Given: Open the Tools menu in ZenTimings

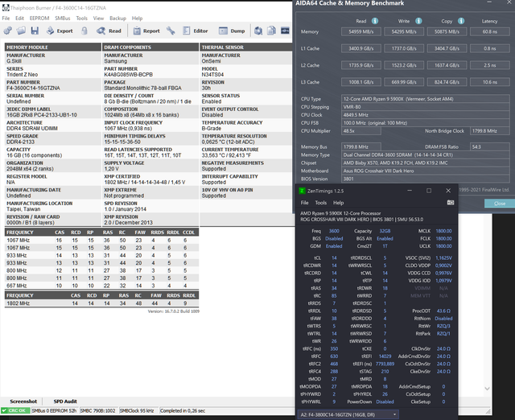Looking at the screenshot, I should coord(321,203).
